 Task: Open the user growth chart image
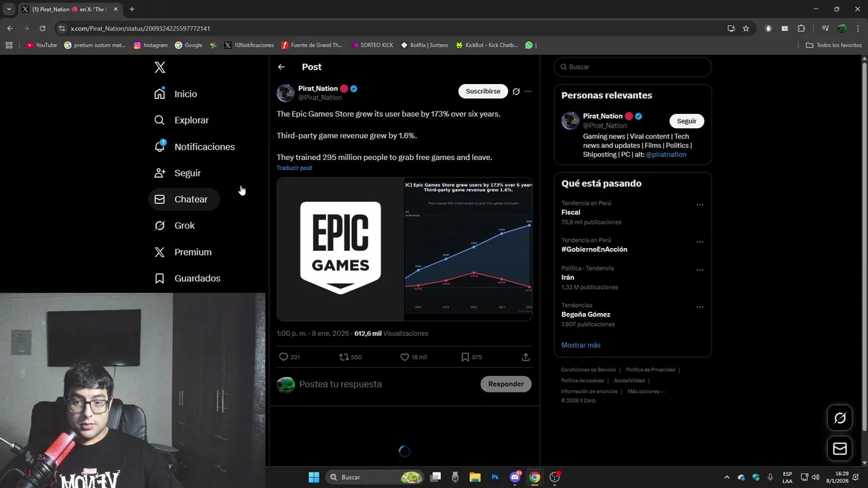pyautogui.click(x=469, y=249)
